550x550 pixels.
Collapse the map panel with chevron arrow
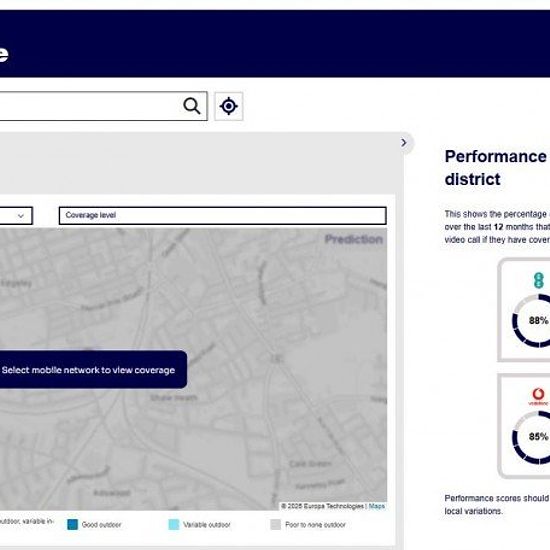[x=404, y=142]
